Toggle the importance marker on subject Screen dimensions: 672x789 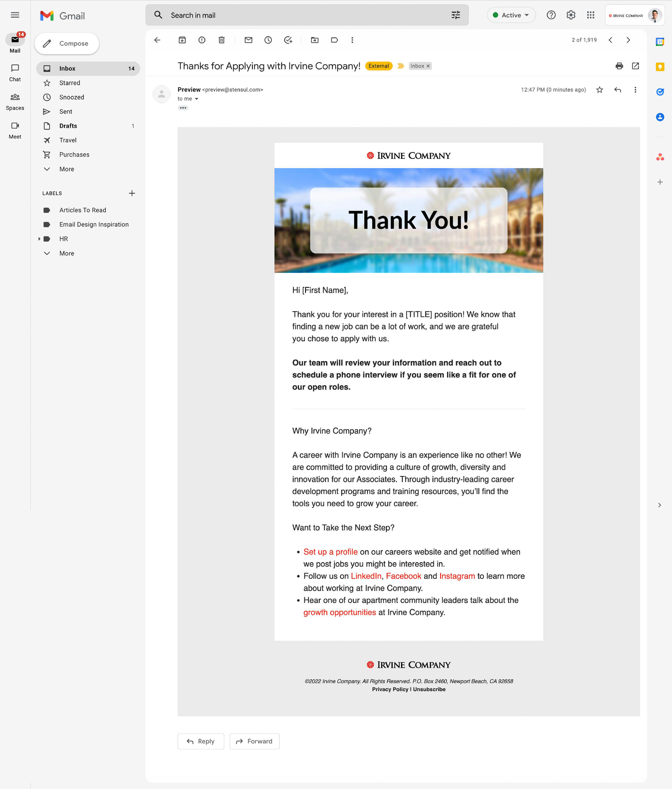pyautogui.click(x=401, y=66)
